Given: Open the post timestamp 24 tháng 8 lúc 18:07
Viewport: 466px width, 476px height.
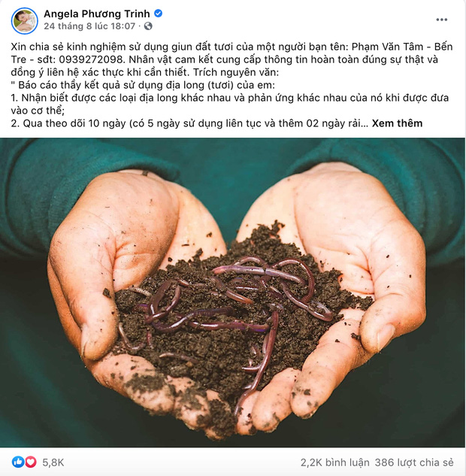Looking at the screenshot, I should click(89, 26).
